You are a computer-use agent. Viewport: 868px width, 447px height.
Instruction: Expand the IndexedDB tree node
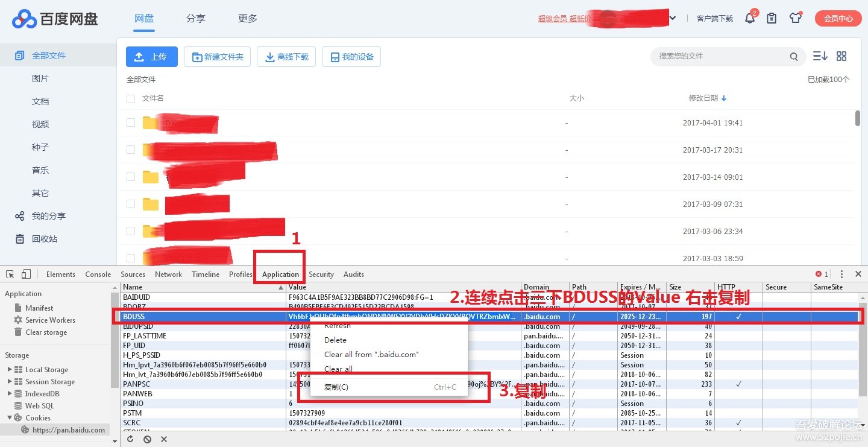[10, 393]
